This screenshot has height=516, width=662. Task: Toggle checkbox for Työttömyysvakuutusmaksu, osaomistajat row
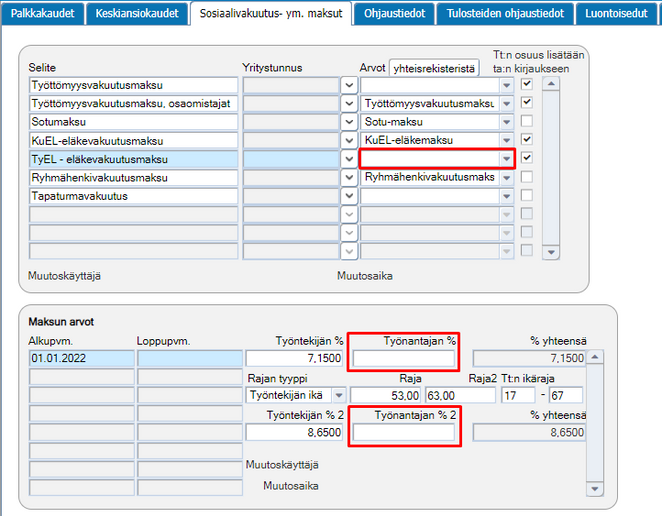tap(526, 102)
